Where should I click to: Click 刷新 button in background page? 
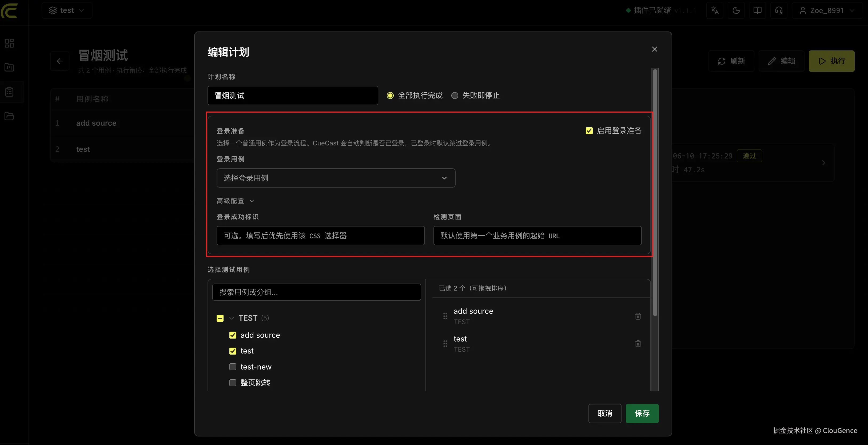(731, 61)
